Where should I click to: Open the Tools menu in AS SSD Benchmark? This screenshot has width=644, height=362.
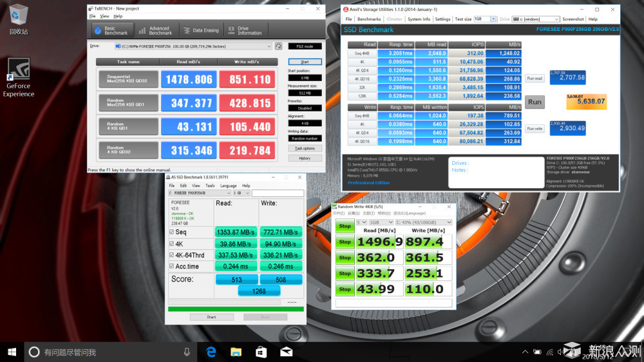[210, 186]
